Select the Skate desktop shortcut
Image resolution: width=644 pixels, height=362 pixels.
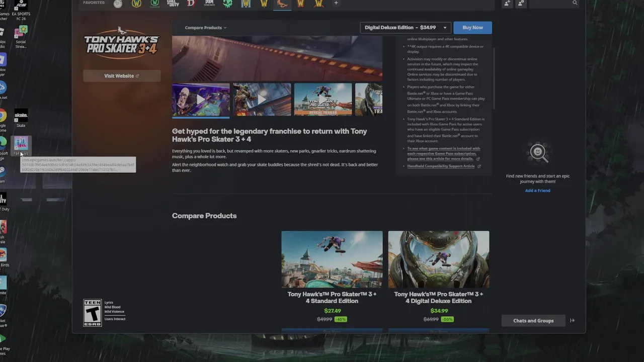click(x=21, y=118)
